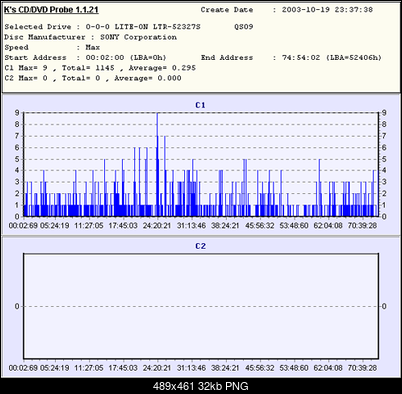Click the (LBA=0h) start address text
402x394 pixels.
pyautogui.click(x=148, y=58)
